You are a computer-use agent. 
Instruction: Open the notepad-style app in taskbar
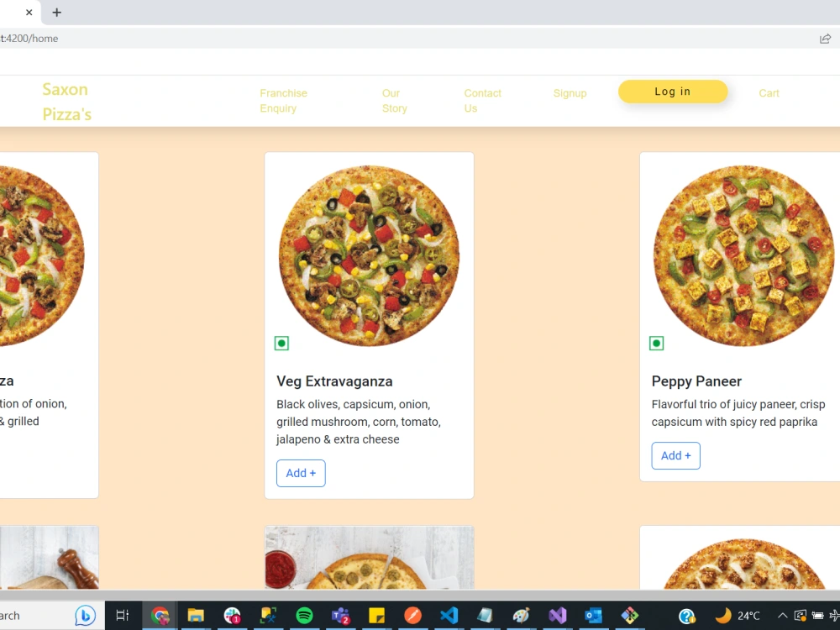pyautogui.click(x=485, y=616)
